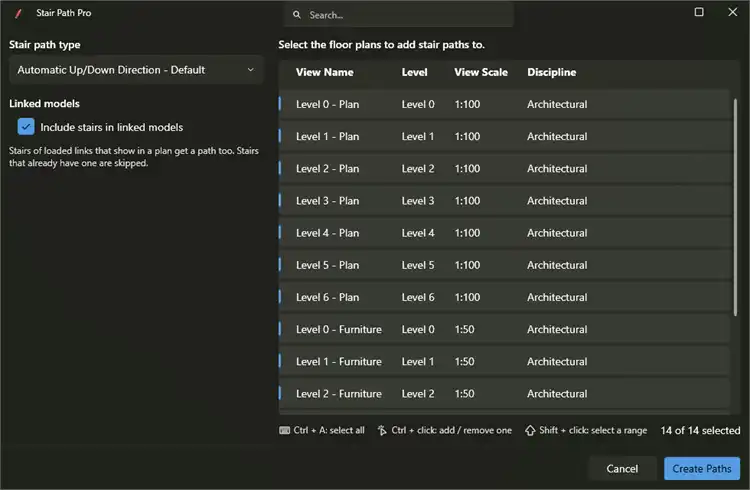The width and height of the screenshot is (750, 490).
Task: Click the 1:100 scale of Level 0 - Plan
Action: click(x=467, y=104)
